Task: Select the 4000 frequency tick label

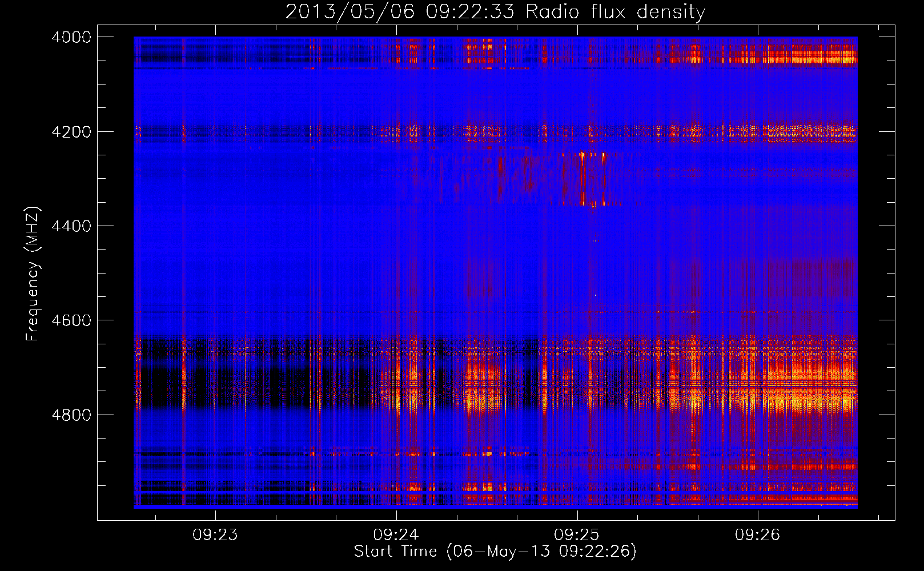Action: coord(71,37)
